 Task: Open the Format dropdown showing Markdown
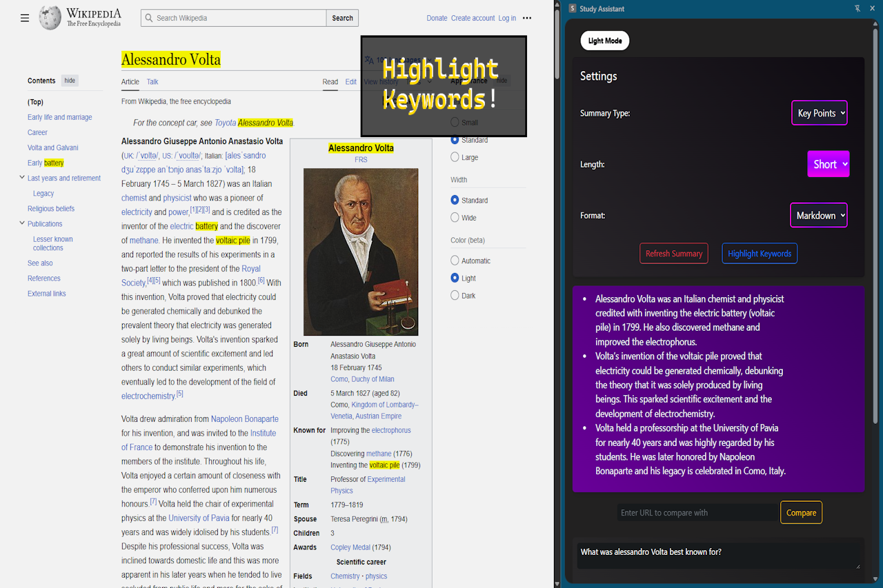[x=818, y=215]
